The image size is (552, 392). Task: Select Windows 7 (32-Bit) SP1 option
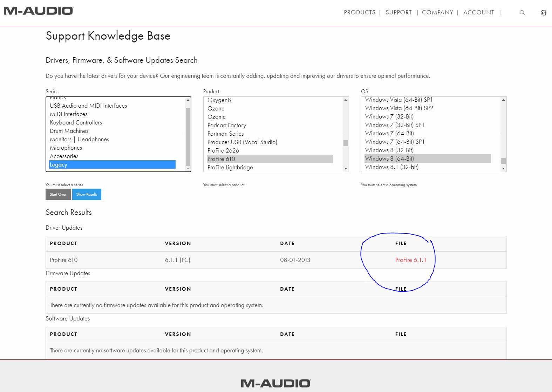click(428, 125)
